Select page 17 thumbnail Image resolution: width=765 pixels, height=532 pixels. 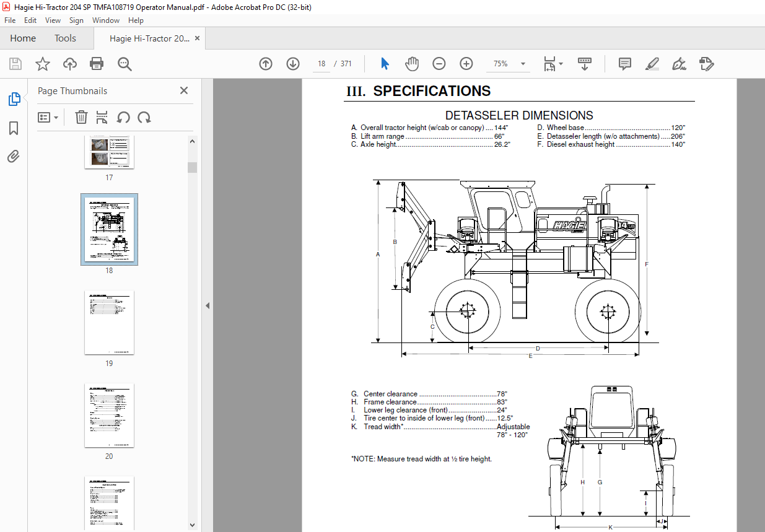109,152
